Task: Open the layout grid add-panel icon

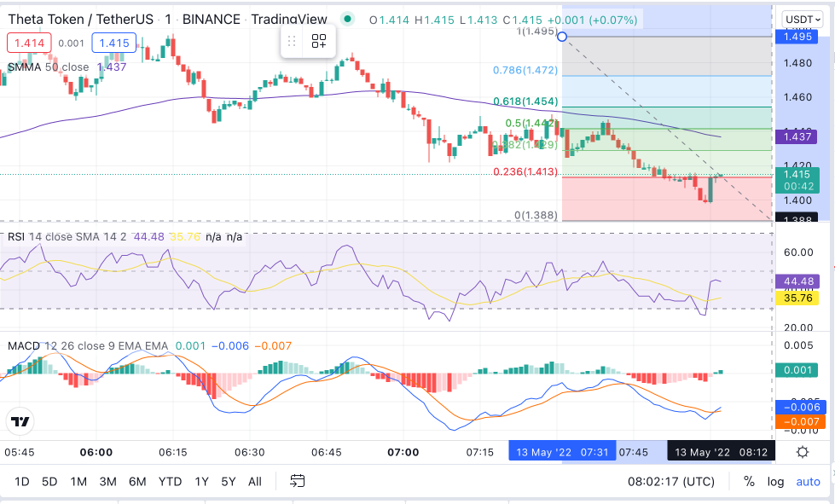Action: [319, 41]
